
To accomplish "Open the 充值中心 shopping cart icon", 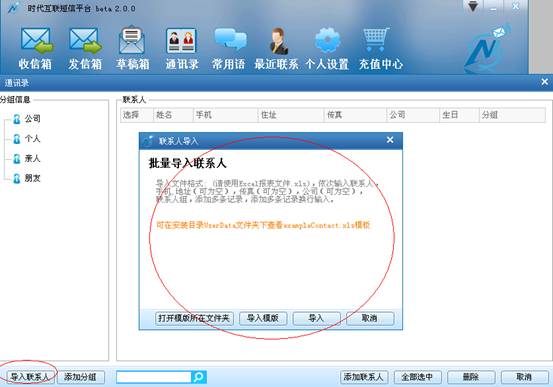I will (x=381, y=48).
